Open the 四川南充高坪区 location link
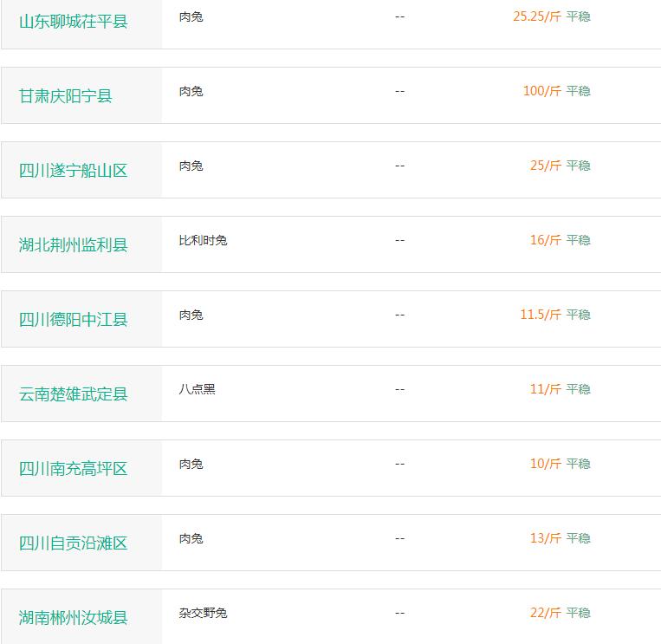Viewport: 661px width, 644px height. point(74,468)
